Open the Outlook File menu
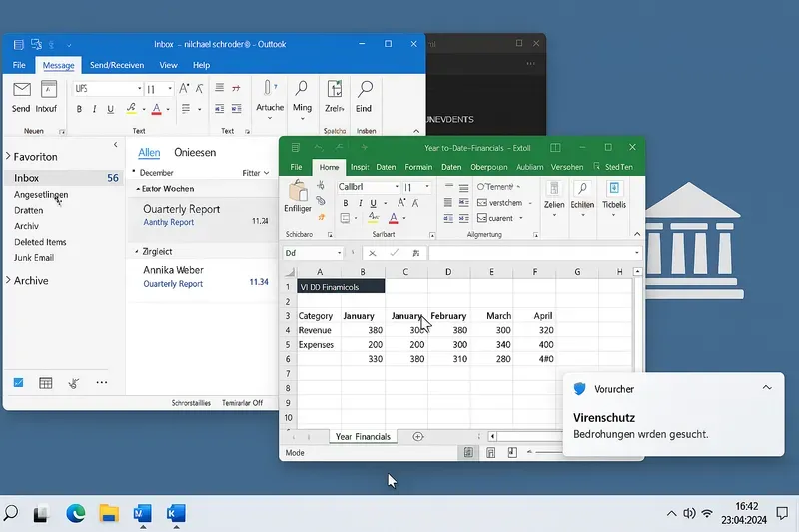 click(x=19, y=65)
